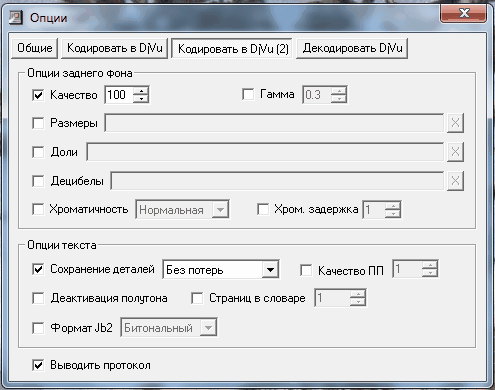Switch to the Кодировать в DjVu tab
Screen dimensions: 495x390
point(114,48)
